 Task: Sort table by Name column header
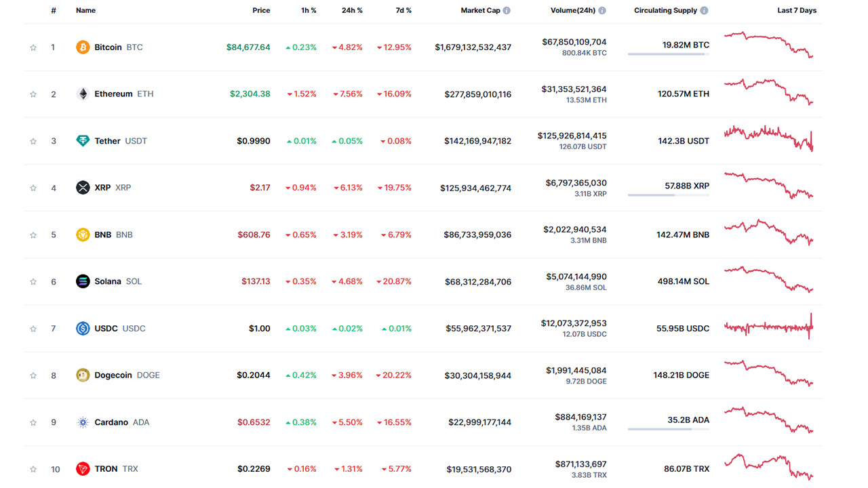pyautogui.click(x=85, y=11)
